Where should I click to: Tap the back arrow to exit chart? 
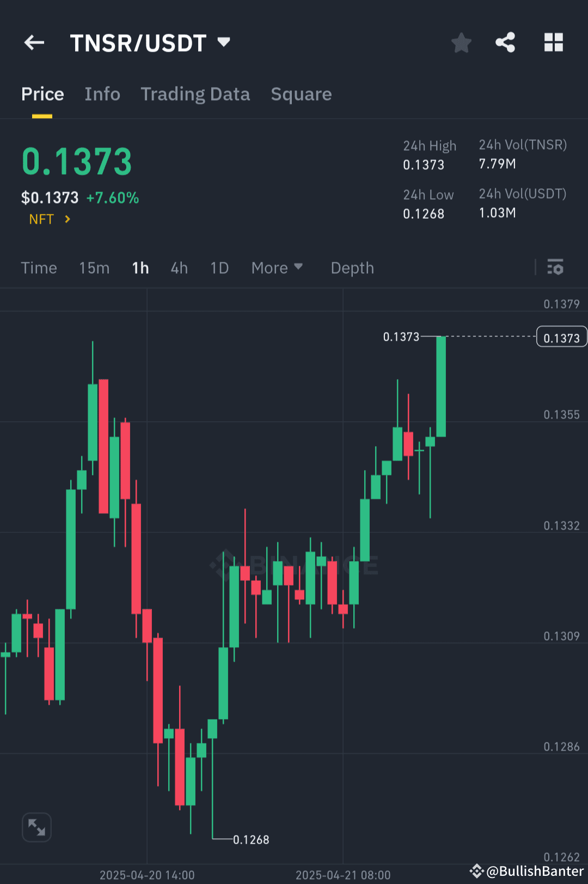coord(34,42)
